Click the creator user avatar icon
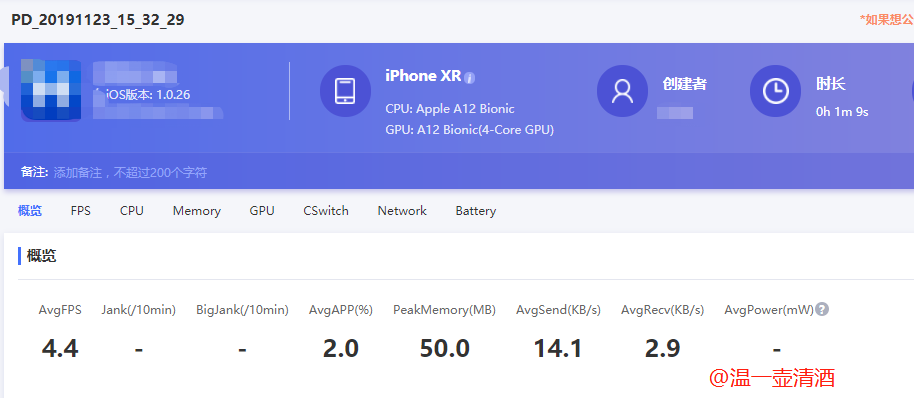Image resolution: width=914 pixels, height=398 pixels. point(622,91)
